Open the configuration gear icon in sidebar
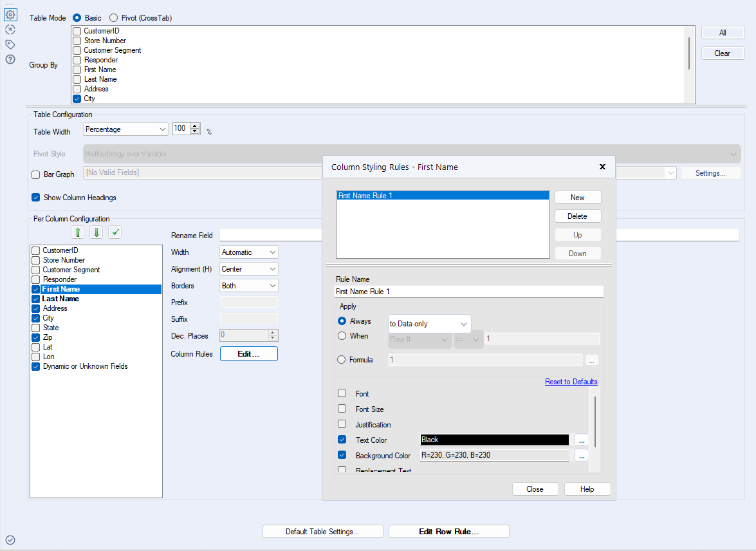This screenshot has width=756, height=551. coord(10,15)
